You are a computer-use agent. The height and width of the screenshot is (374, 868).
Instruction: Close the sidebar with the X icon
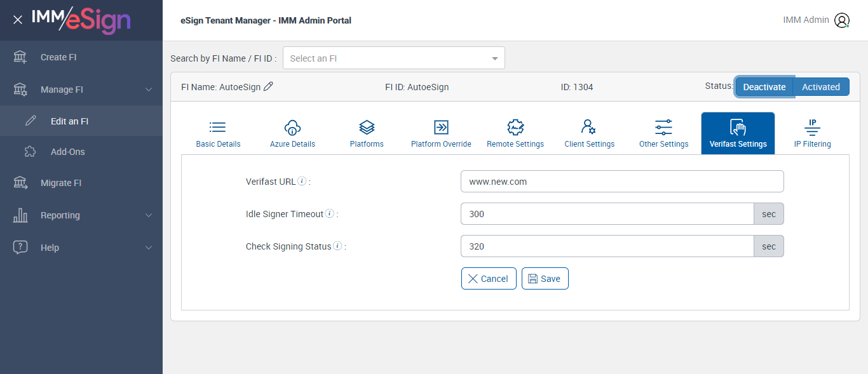18,20
